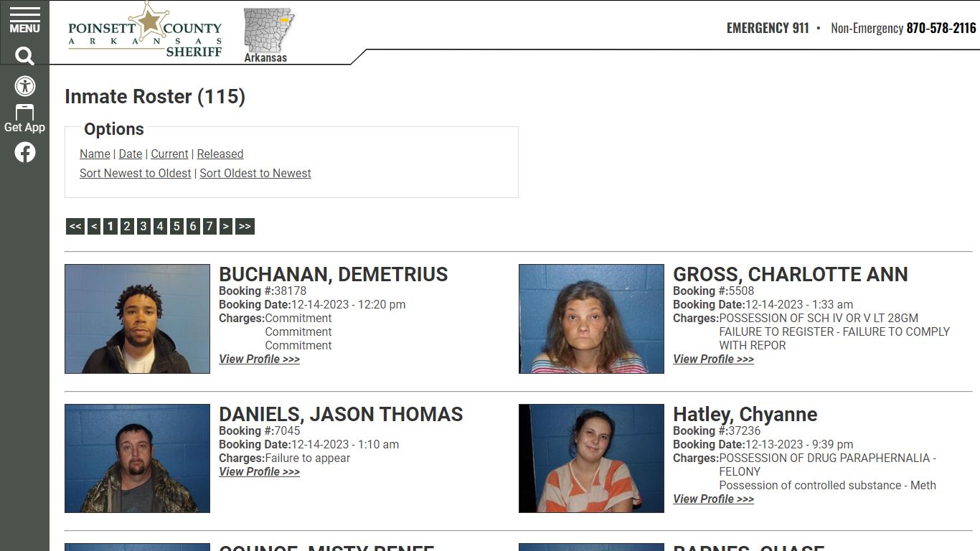The height and width of the screenshot is (551, 980).
Task: Click booking date 12-13-2023 - 9:39 pm
Action: [799, 444]
